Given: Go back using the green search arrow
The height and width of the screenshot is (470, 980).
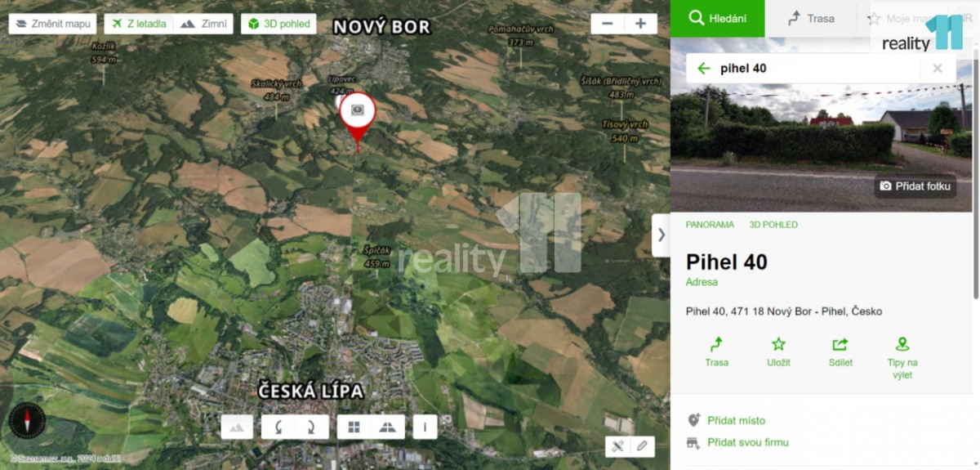Looking at the screenshot, I should 704,69.
